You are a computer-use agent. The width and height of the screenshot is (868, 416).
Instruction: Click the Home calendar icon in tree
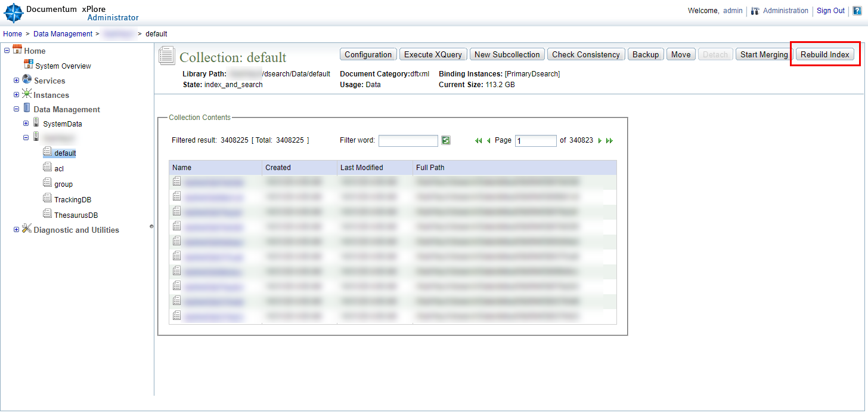(17, 50)
